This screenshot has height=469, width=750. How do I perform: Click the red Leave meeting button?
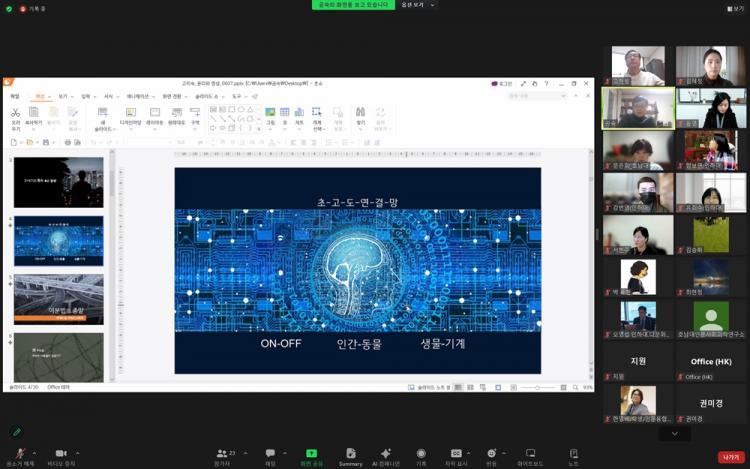coord(731,458)
